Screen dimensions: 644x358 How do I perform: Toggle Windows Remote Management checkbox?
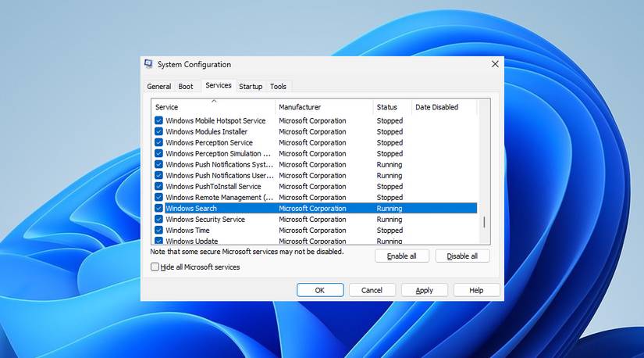tap(159, 197)
